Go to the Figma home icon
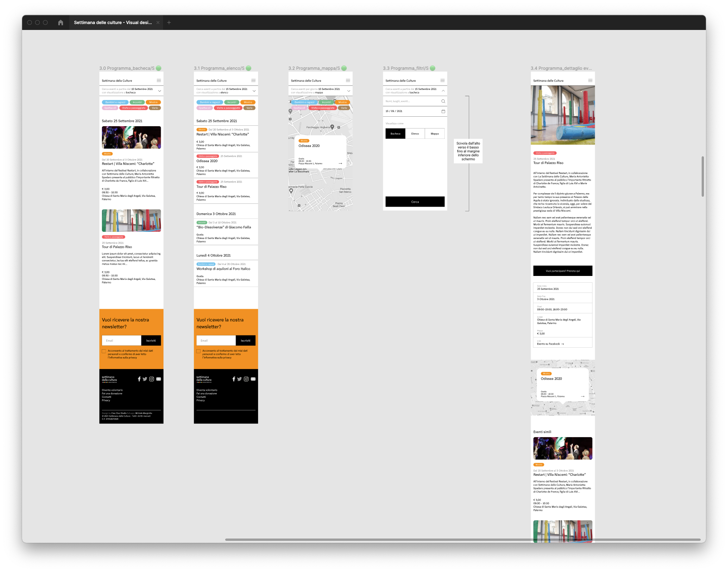Screen dimensions: 728x572 60,22
